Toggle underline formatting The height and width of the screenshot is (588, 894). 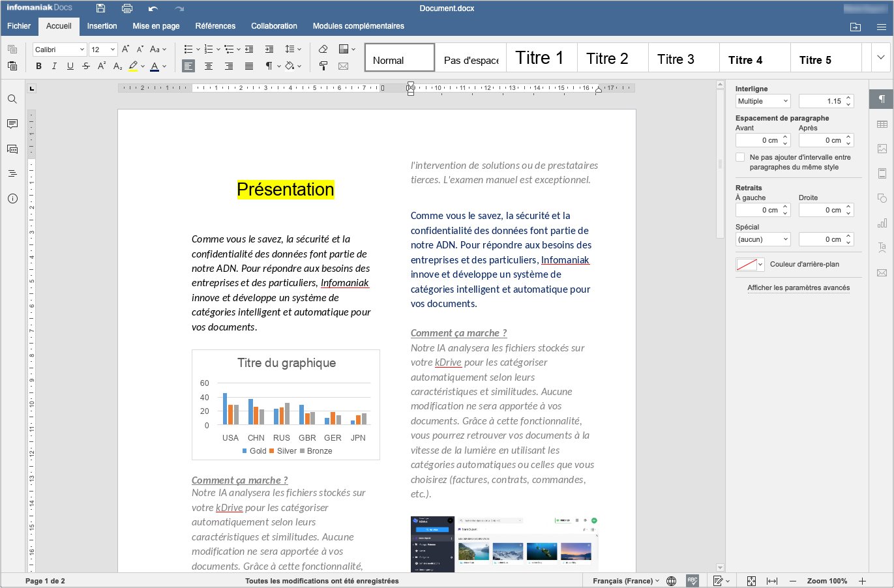point(70,66)
